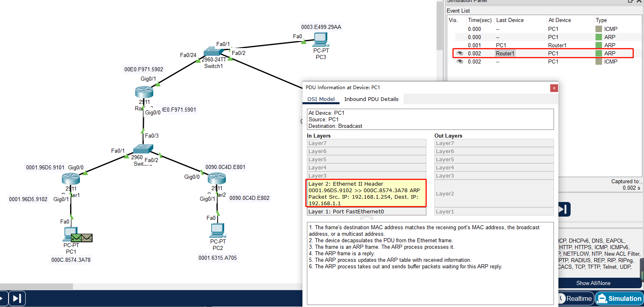
Task: Click Out Layers Layer1 row
Action: pos(494,212)
